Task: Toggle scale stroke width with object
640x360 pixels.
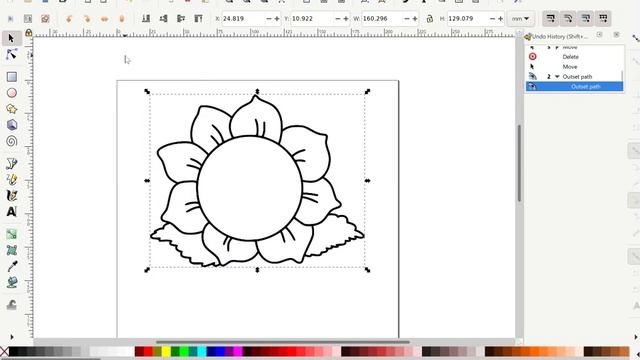Action: coord(551,18)
